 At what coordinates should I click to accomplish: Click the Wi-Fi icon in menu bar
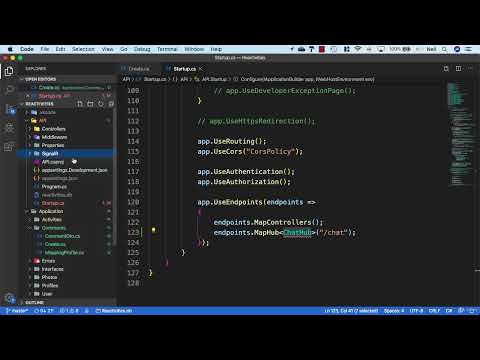[x=358, y=49]
